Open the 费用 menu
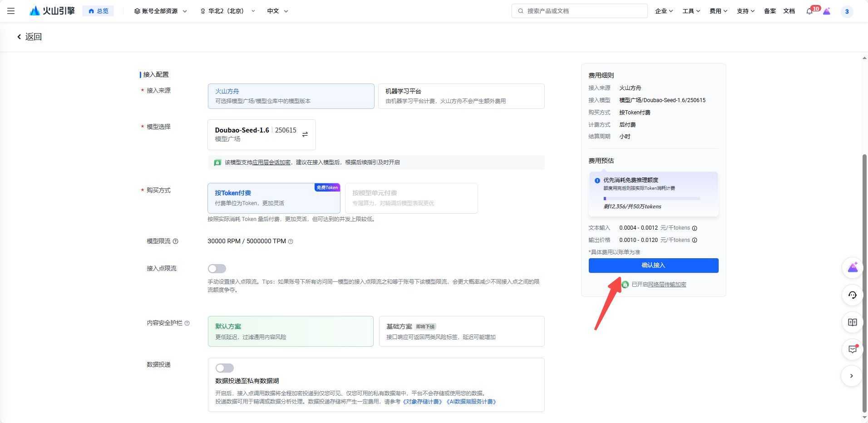 pos(718,11)
